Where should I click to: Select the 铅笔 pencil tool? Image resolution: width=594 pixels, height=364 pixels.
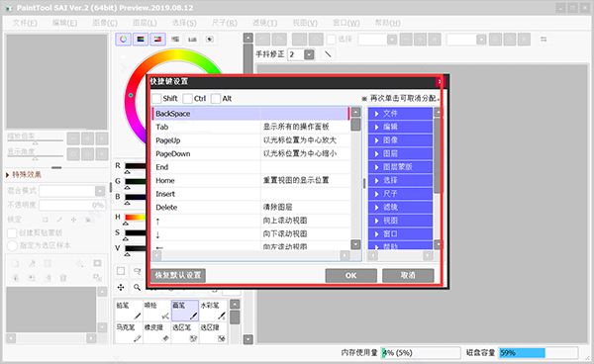point(129,311)
